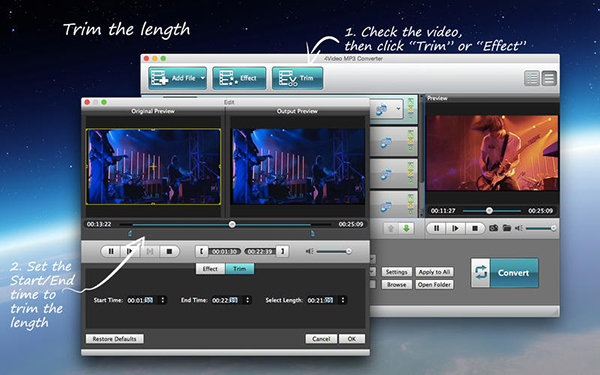The width and height of the screenshot is (600, 375).
Task: Click the Output Preview video frame
Action: pos(298,166)
